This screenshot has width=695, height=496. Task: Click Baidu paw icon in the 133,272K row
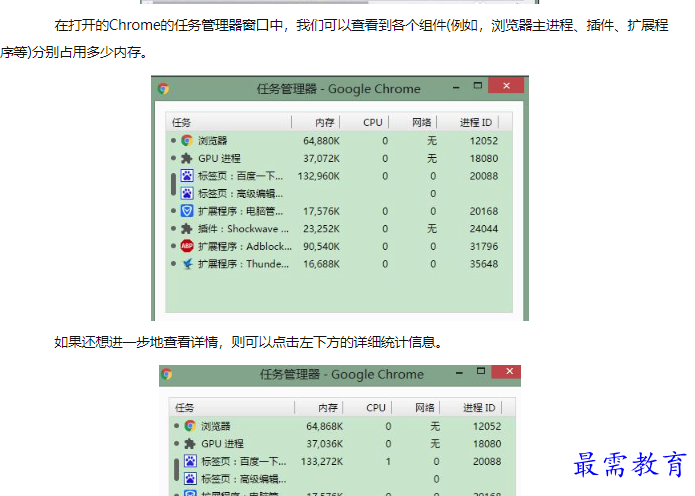(x=190, y=461)
